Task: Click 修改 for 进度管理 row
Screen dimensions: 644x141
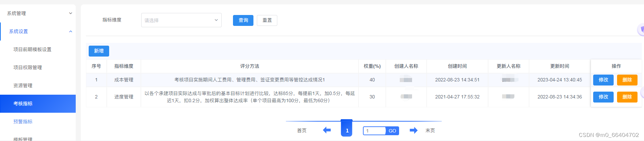Action: click(x=603, y=97)
